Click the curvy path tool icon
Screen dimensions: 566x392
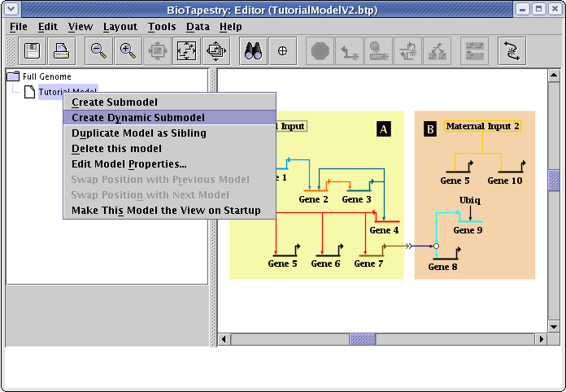[512, 51]
